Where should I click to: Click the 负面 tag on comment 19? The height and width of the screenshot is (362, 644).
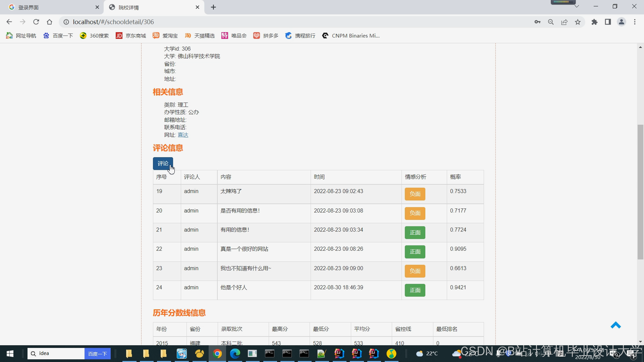pos(415,194)
